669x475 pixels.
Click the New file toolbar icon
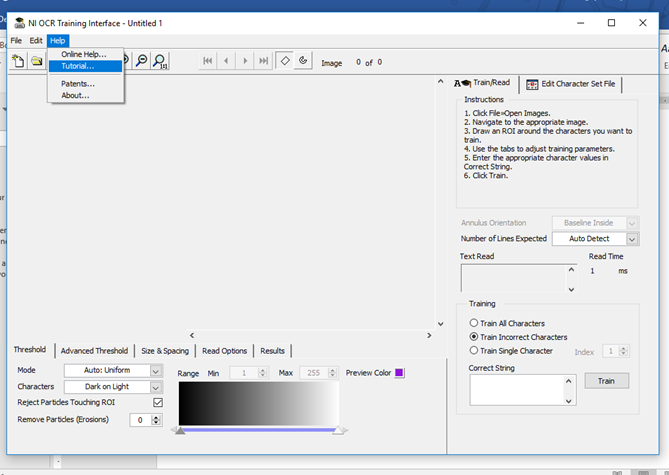18,61
